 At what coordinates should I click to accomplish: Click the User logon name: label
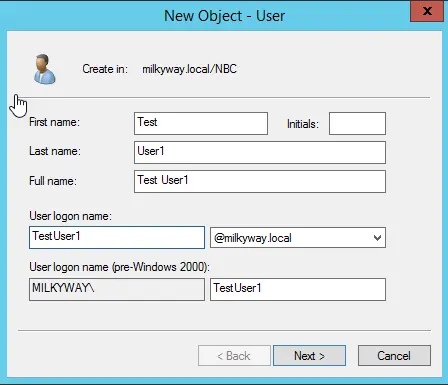pyautogui.click(x=70, y=216)
